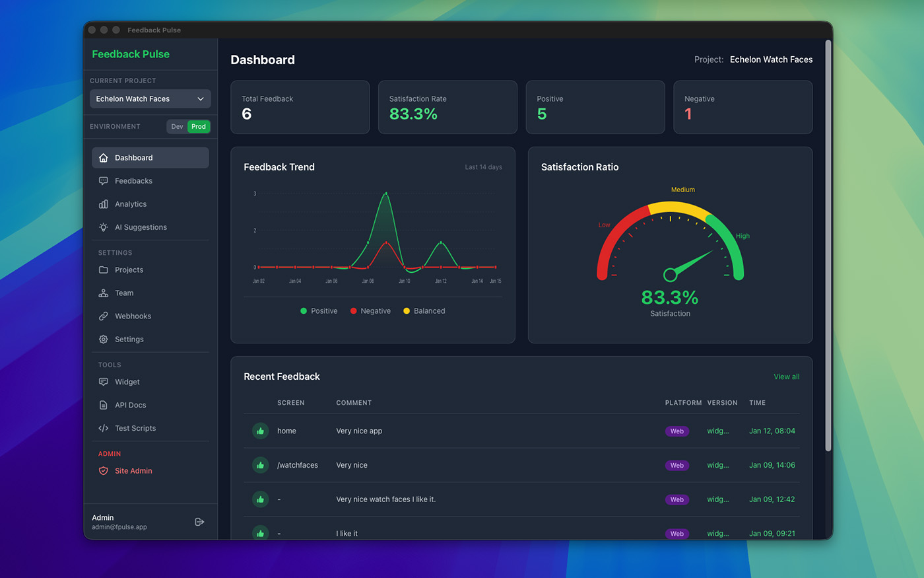This screenshot has height=578, width=924.
Task: Switch environment to Dev
Action: click(176, 126)
